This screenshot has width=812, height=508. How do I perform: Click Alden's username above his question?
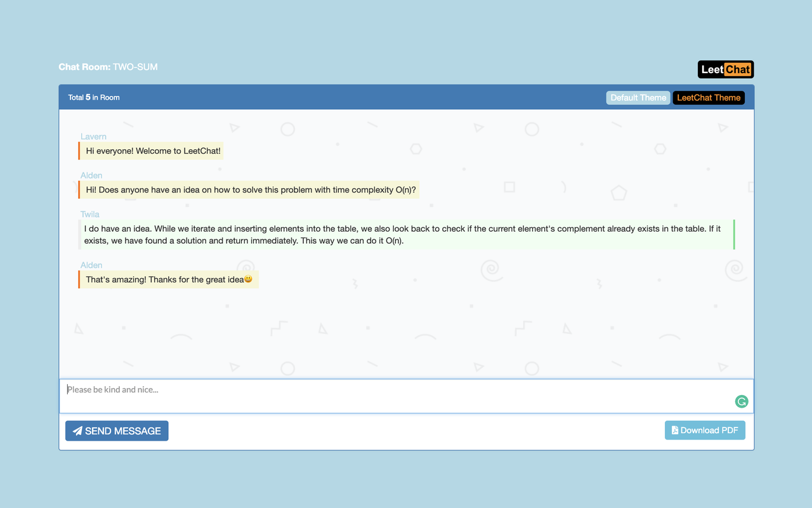pyautogui.click(x=91, y=175)
